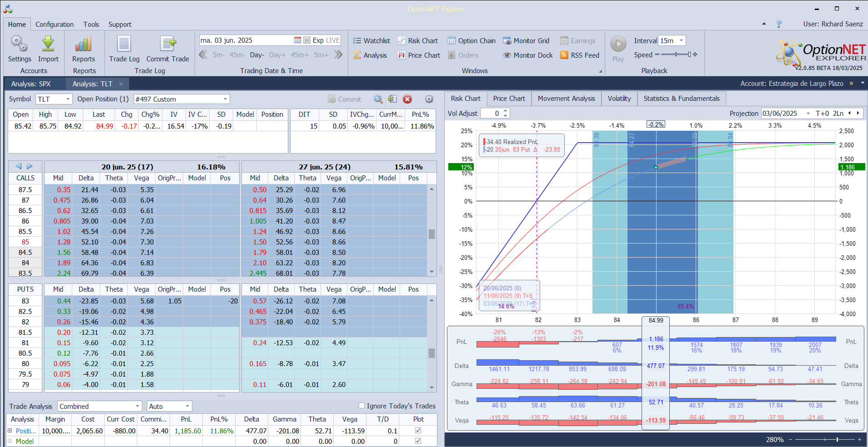Open the Monitor Dock window
The width and height of the screenshot is (868, 447).
[x=528, y=55]
